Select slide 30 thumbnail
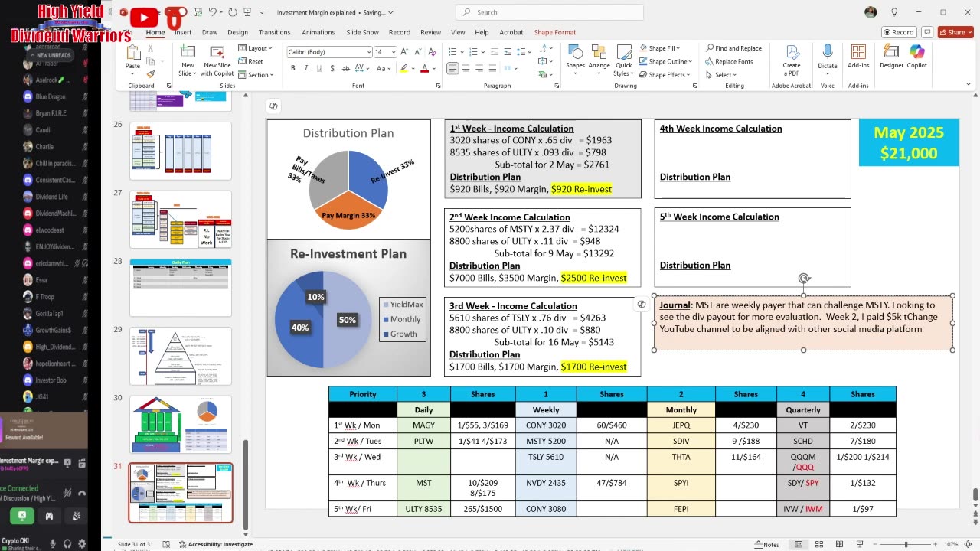Screen dimensions: 980x551 [x=181, y=424]
